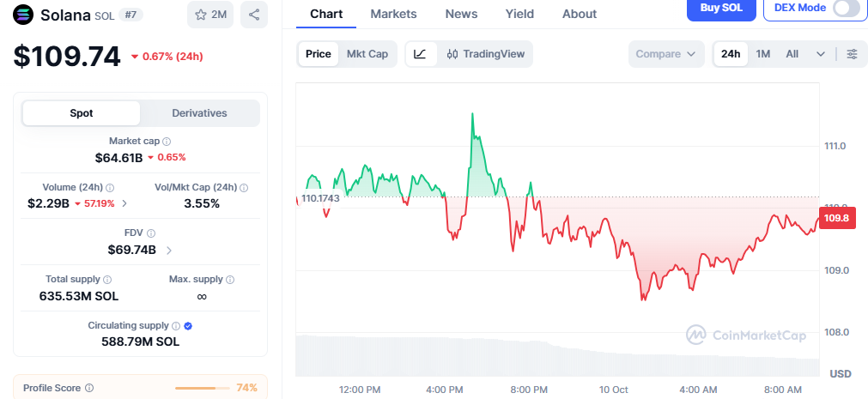Click the Buy SOL button
Image resolution: width=868 pixels, height=399 pixels.
pyautogui.click(x=721, y=9)
